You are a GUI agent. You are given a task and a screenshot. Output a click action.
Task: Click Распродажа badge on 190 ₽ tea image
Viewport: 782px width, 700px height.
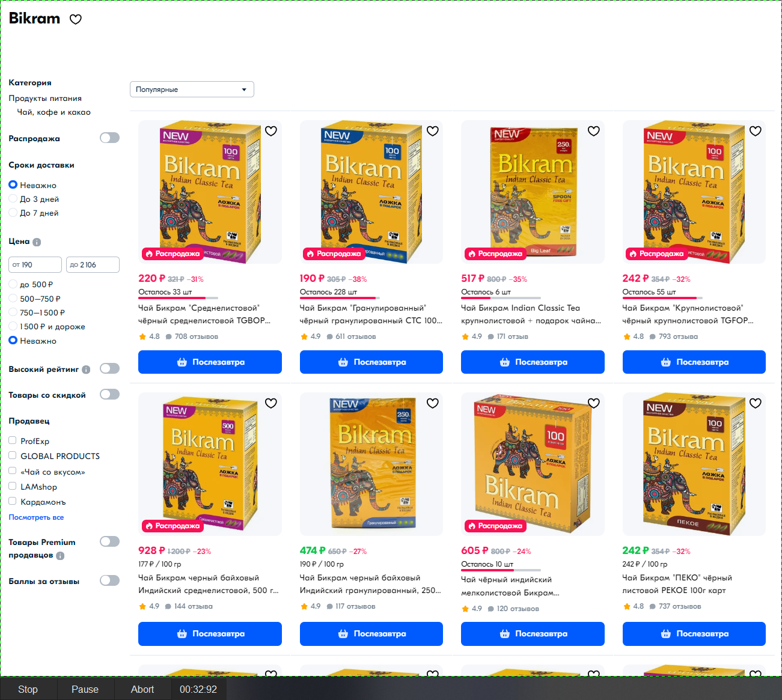tap(333, 254)
